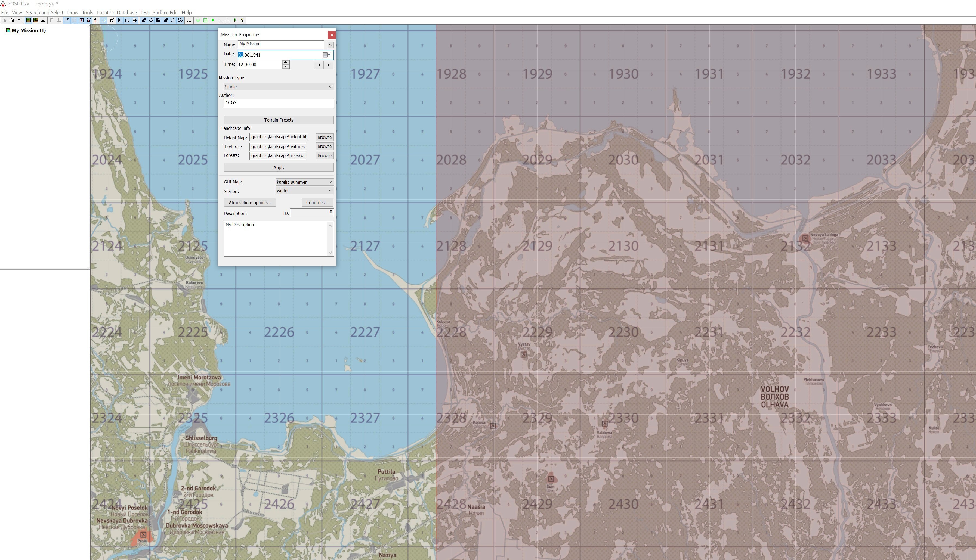Click the download arrow toolbar icon

pyautogui.click(x=43, y=20)
